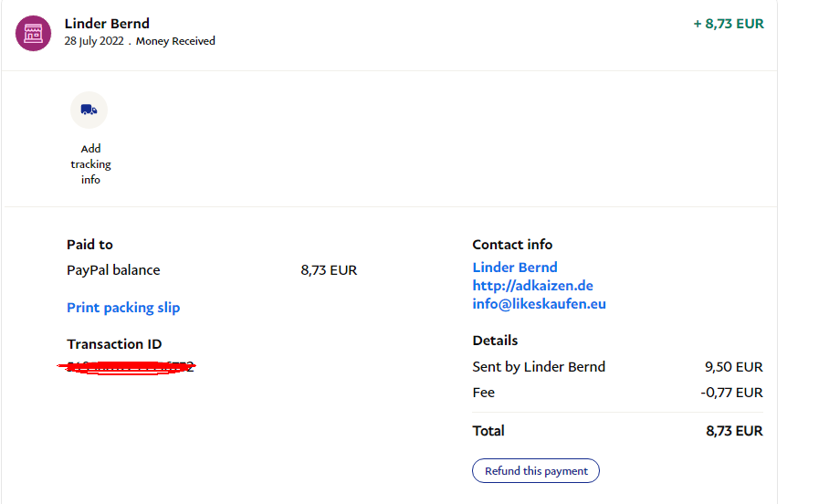Click the truck tracking icon
819x504 pixels.
click(x=89, y=110)
